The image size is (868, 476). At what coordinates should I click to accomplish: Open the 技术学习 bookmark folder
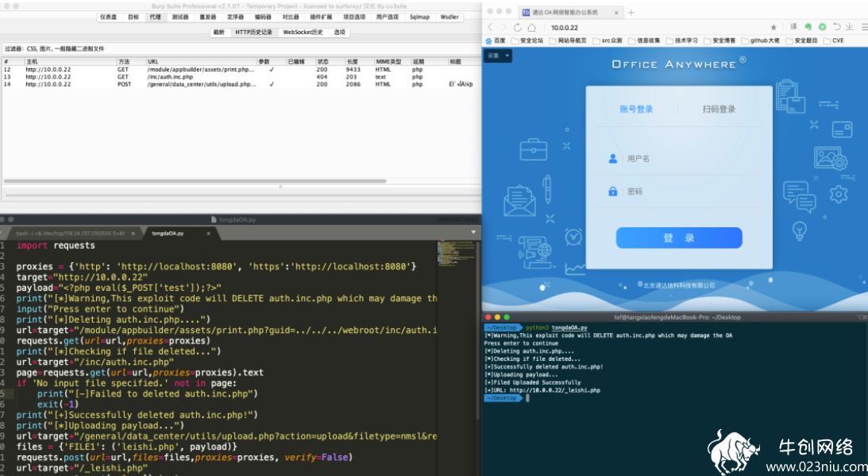click(681, 41)
